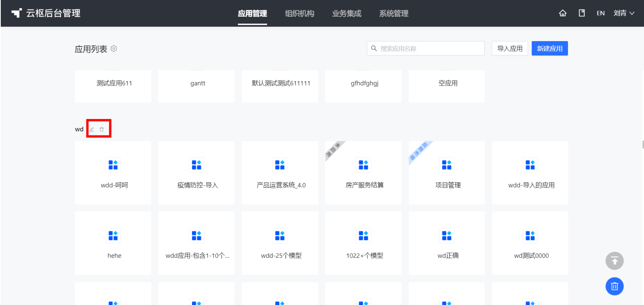Click the back-to-top arrow floating button
The height and width of the screenshot is (305, 644).
click(615, 261)
